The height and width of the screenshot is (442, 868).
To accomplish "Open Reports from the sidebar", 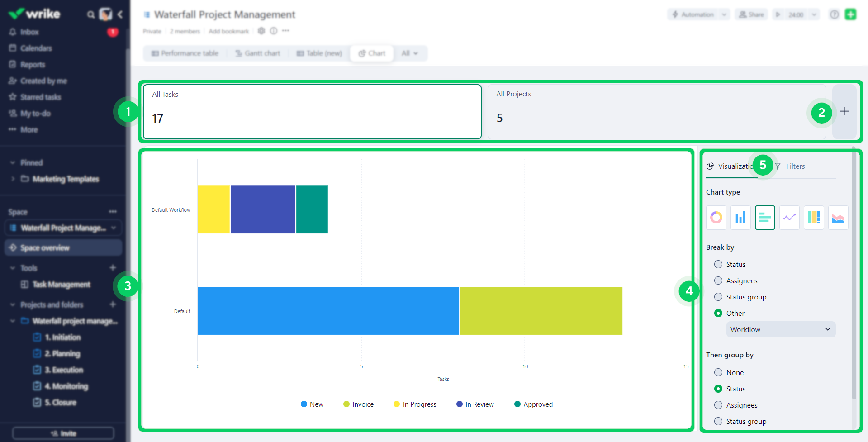I will pyautogui.click(x=33, y=64).
